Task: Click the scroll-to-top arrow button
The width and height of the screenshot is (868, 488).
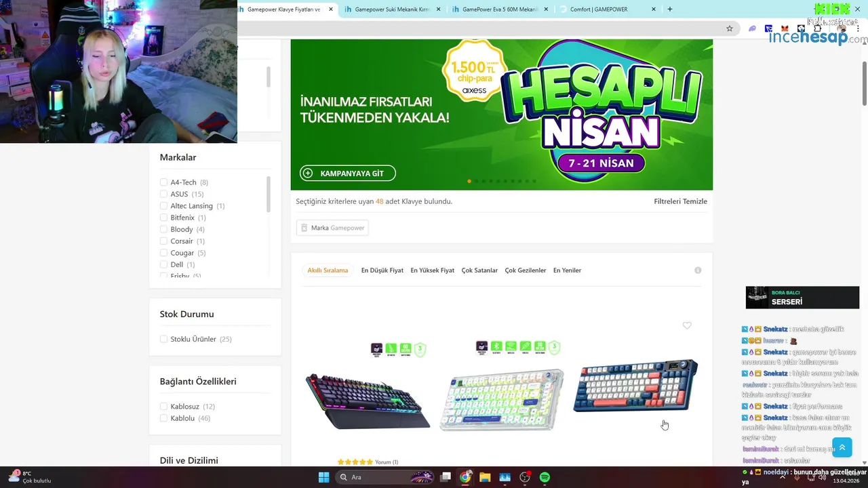Action: click(842, 448)
